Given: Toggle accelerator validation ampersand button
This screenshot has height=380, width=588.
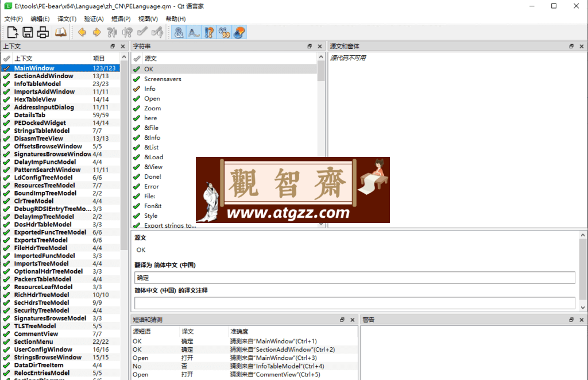Looking at the screenshot, I should 179,32.
